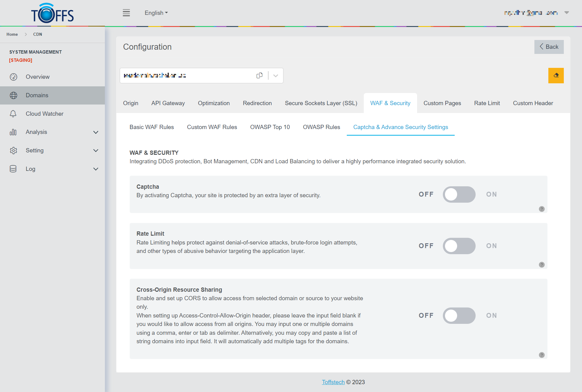Open the English language dropdown

click(156, 13)
